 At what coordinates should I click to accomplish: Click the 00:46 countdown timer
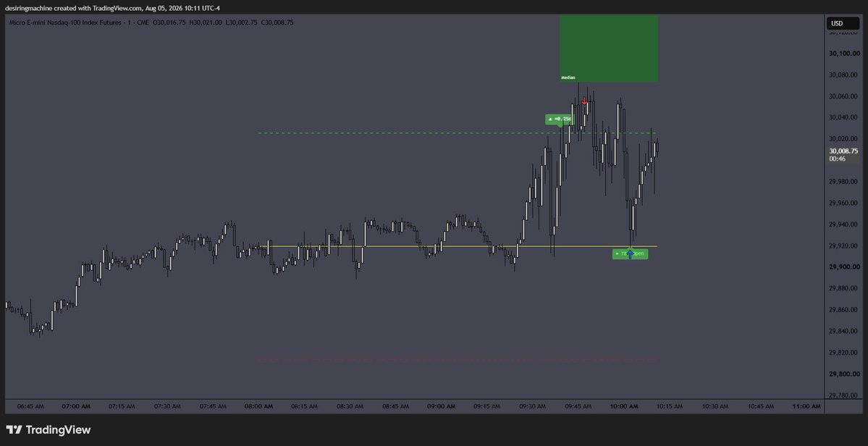(x=837, y=159)
